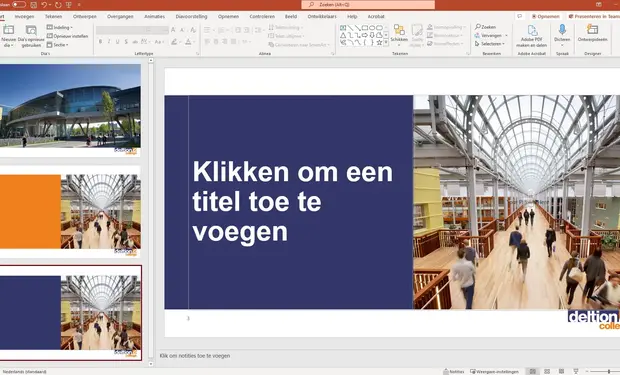This screenshot has height=375, width=620.
Task: Switch to the Ontwerpen tab
Action: 85,17
